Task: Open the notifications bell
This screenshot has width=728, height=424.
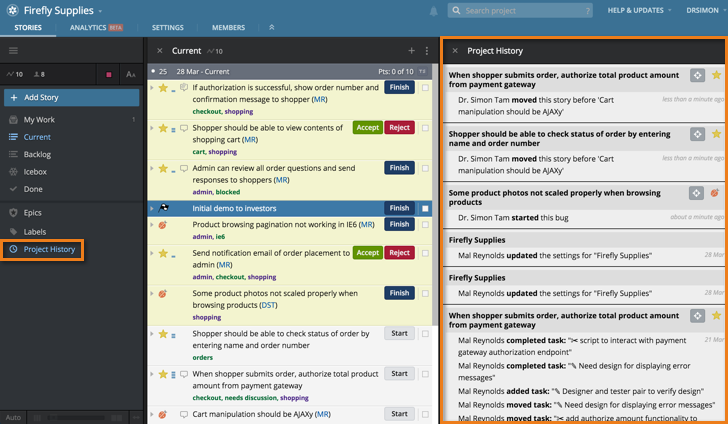Action: coord(434,11)
